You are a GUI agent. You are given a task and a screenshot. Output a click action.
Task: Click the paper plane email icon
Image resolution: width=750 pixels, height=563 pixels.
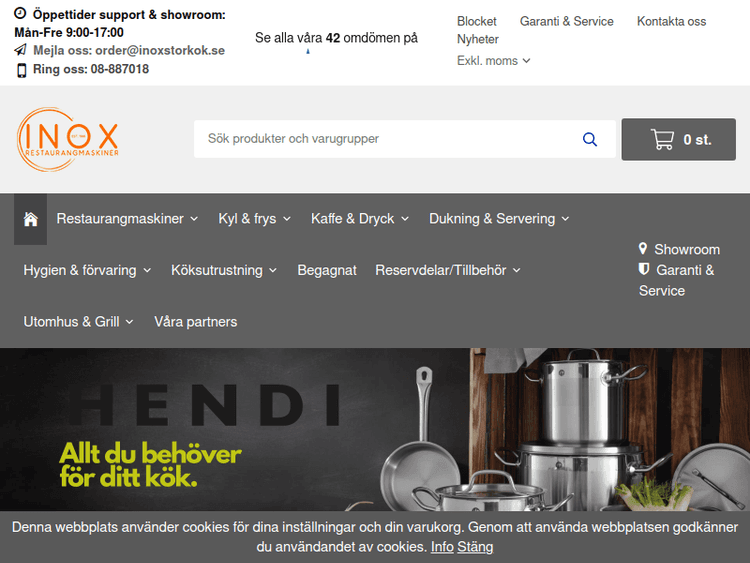(x=21, y=50)
